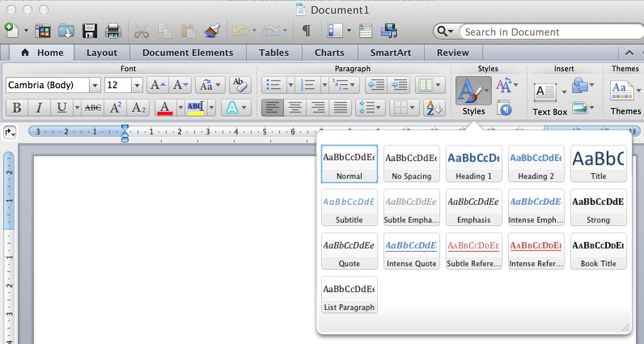Apply yellow text highlight color
Viewport: 644px width, 344px height.
click(x=196, y=108)
